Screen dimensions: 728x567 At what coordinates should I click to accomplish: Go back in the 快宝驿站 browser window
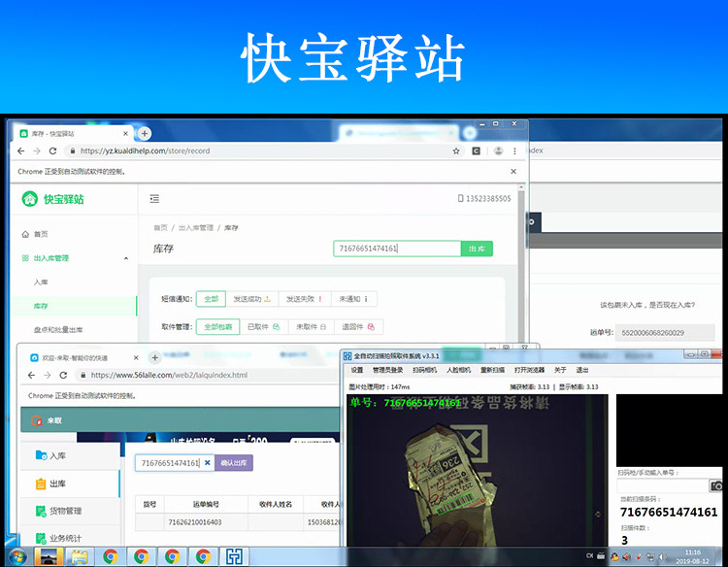tap(21, 150)
